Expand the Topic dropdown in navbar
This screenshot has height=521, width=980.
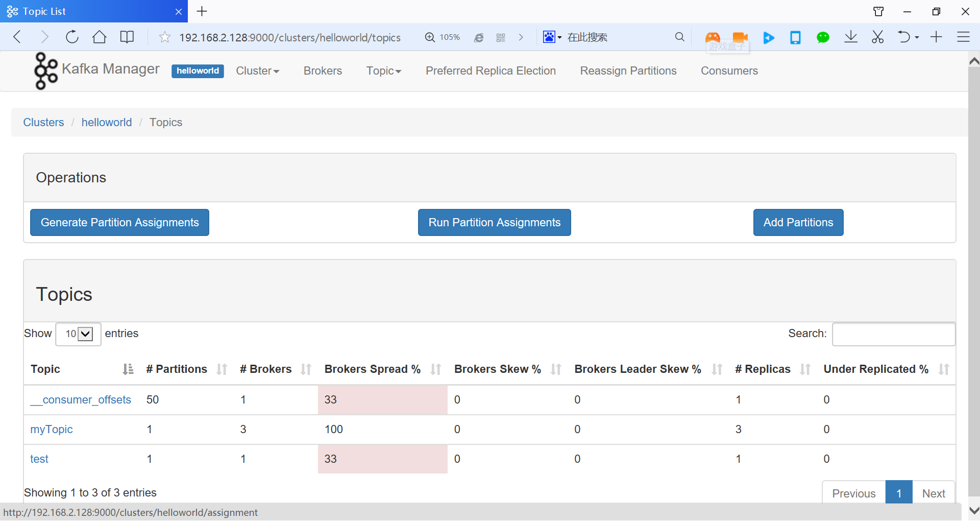click(x=383, y=71)
